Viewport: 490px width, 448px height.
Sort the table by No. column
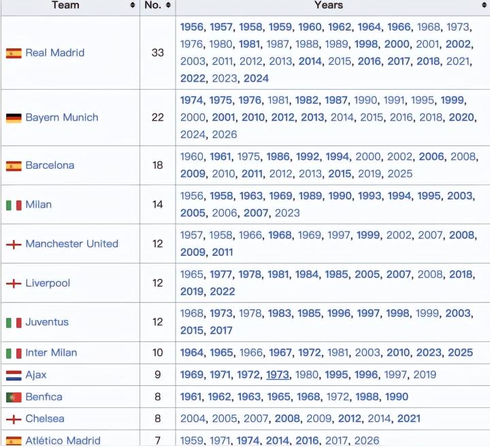click(168, 5)
